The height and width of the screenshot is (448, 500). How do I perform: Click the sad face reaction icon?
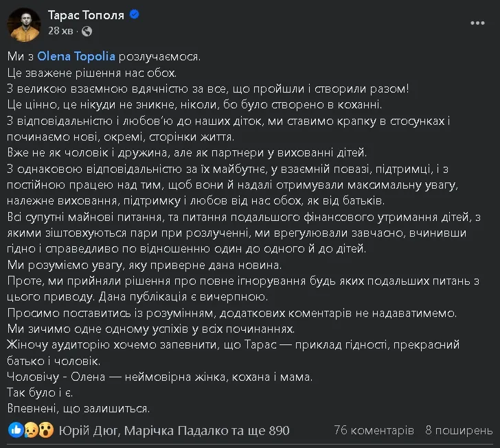31,431
